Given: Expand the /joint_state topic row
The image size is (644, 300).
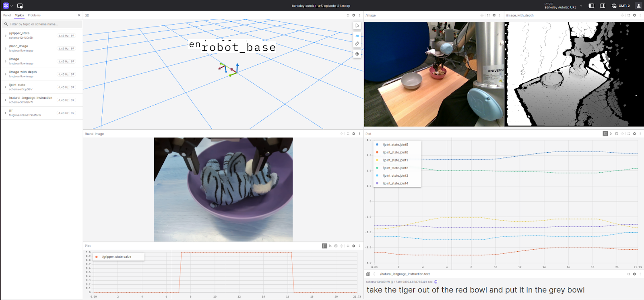Looking at the screenshot, I should point(5,87).
